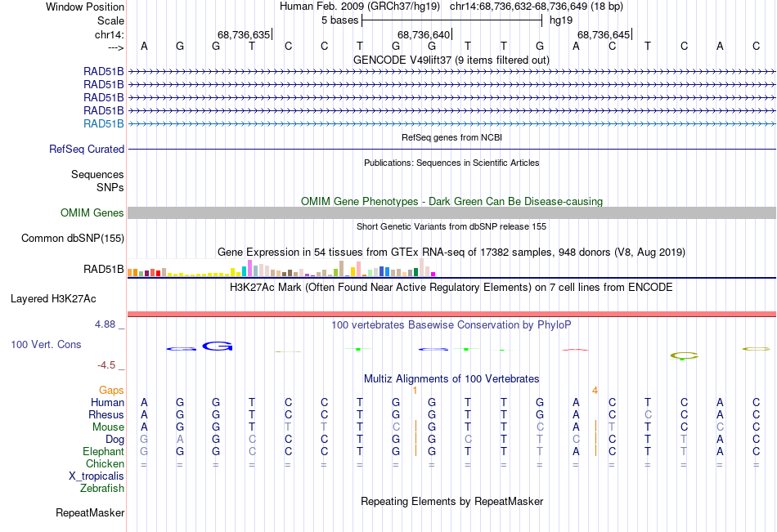Click the SNPs track label
The image size is (777, 532).
point(110,187)
